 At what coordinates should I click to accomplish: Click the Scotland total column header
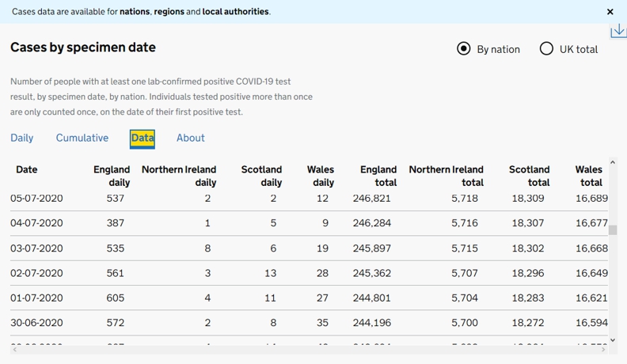coord(530,176)
